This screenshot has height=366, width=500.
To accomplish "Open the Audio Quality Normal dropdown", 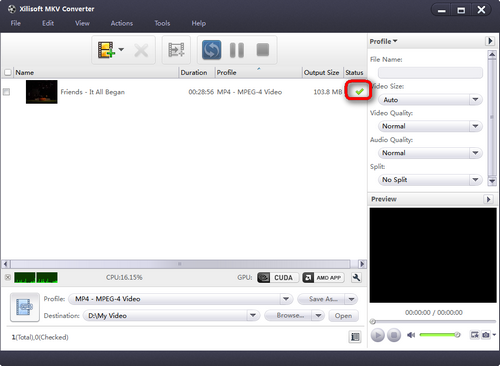I will click(430, 153).
